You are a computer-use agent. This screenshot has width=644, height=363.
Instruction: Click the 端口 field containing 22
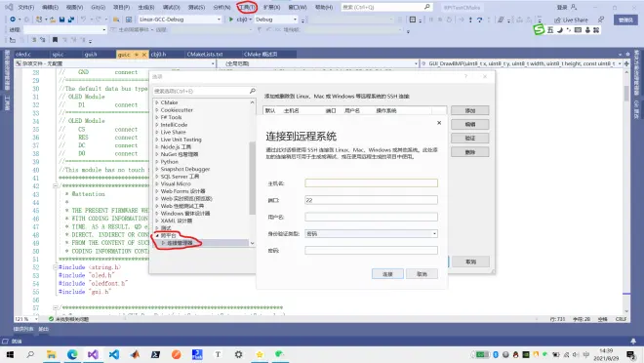click(372, 200)
